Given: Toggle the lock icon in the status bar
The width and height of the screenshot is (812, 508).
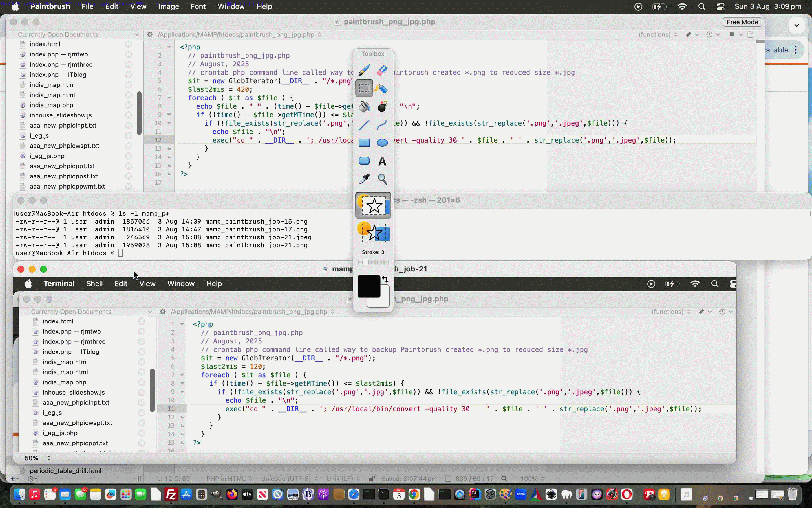Looking at the screenshot, I should coord(372,478).
